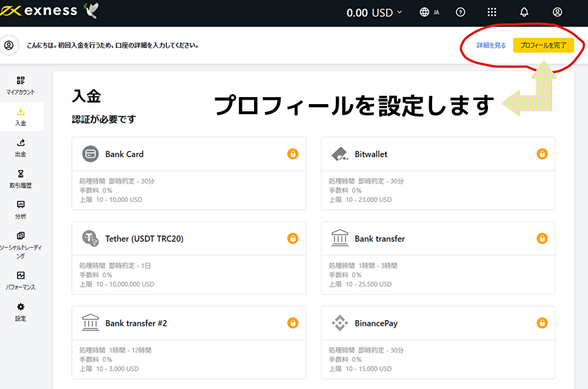Open the 分析 (Analytics) sidebar icon
The height and width of the screenshot is (389, 588).
click(x=21, y=210)
